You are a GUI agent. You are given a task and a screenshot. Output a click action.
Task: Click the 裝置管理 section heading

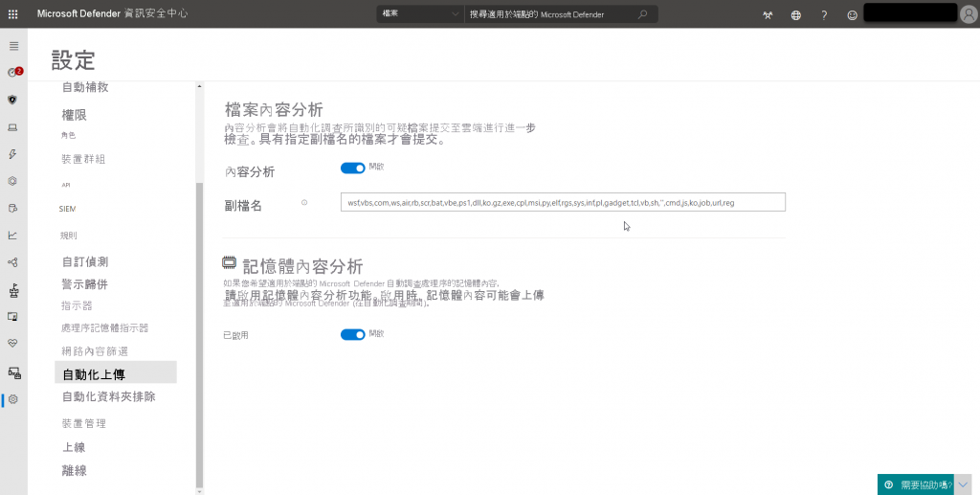pos(84,424)
